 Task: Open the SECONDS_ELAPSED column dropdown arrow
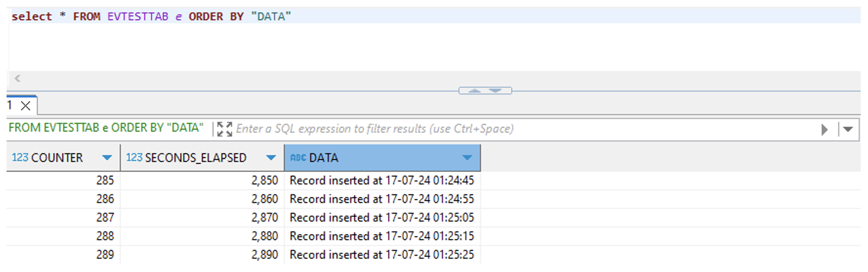271,158
